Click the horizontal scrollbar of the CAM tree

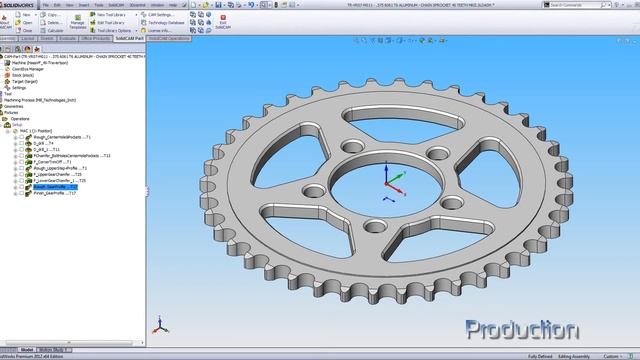(69, 343)
